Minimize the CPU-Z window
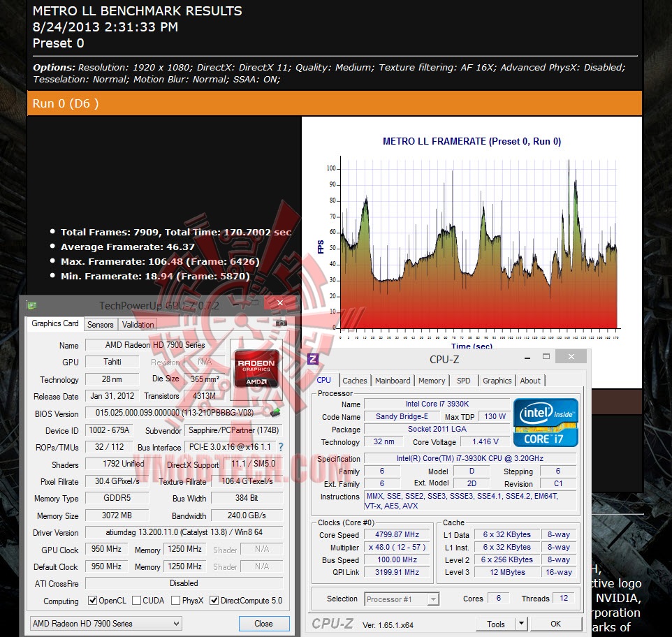Viewport: 672px width, 637px height. coord(527,358)
